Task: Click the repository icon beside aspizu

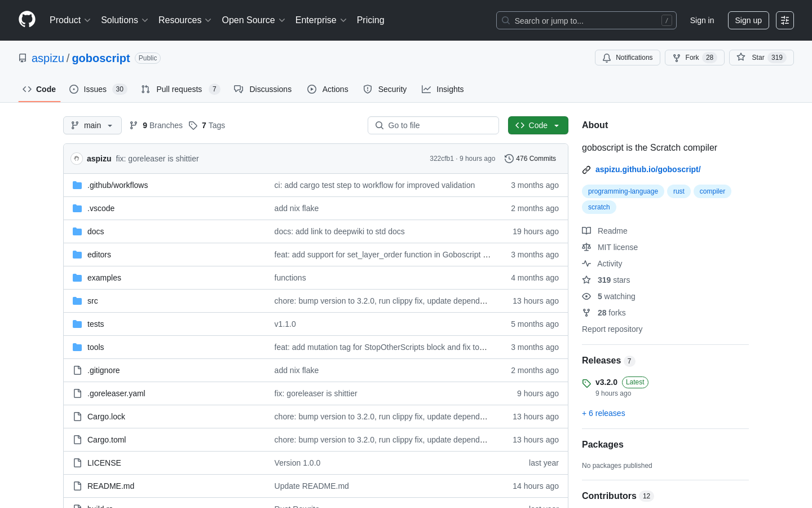Action: click(x=23, y=58)
